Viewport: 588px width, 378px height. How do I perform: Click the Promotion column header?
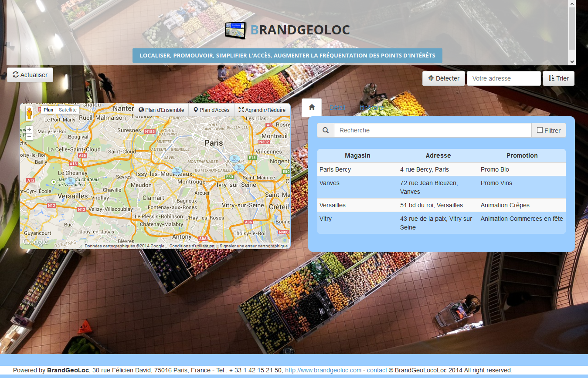tap(522, 155)
